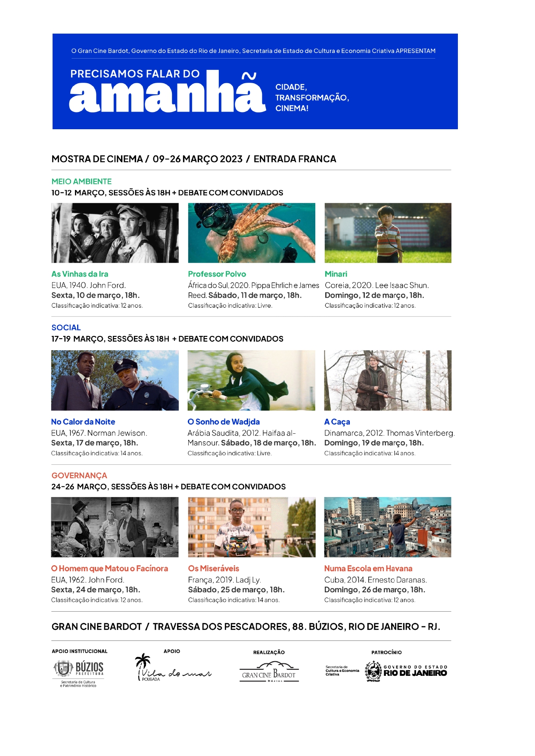Viewport: 535px width, 756px height.
Task: Click 'EUA, 1967. Norman Jewison.' credit line
Action: tap(99, 433)
